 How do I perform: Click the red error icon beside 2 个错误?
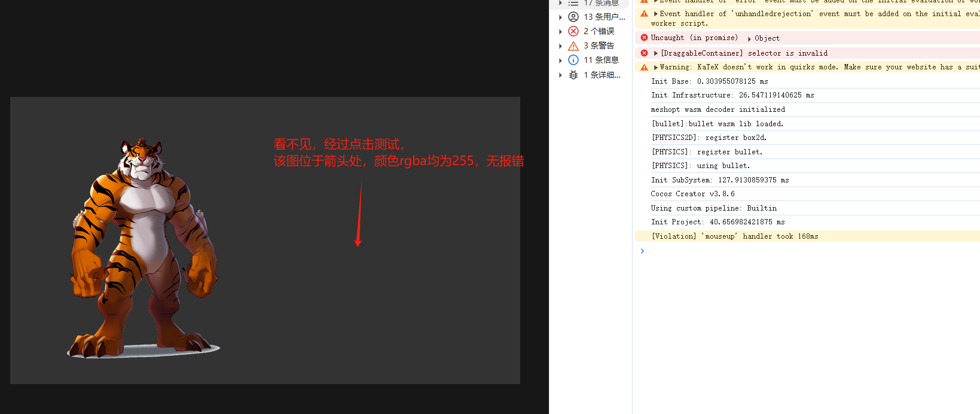(573, 31)
